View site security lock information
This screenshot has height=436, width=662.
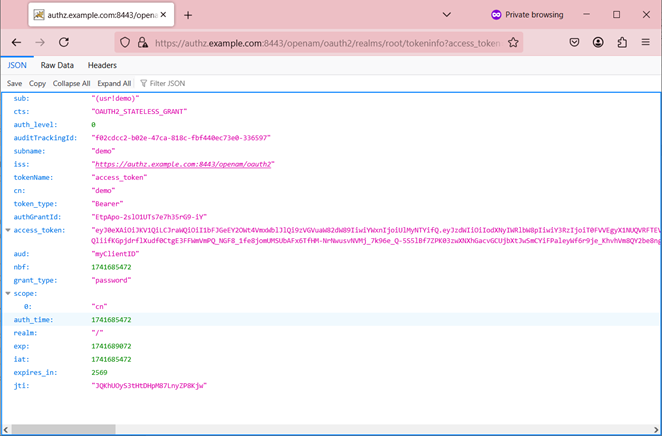tap(143, 43)
